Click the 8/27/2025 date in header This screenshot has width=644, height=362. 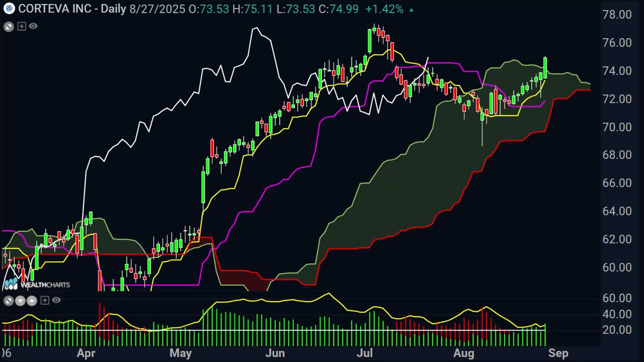click(157, 9)
